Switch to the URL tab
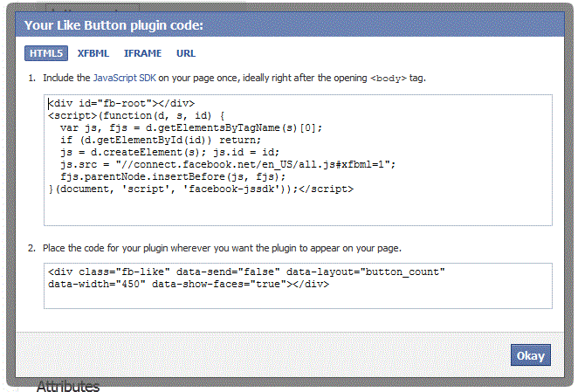 [x=186, y=53]
